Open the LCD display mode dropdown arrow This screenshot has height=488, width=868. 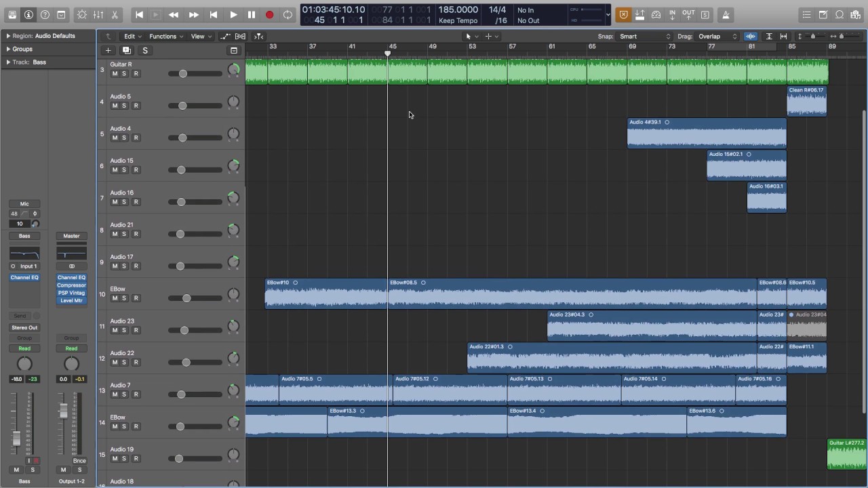[x=608, y=15]
